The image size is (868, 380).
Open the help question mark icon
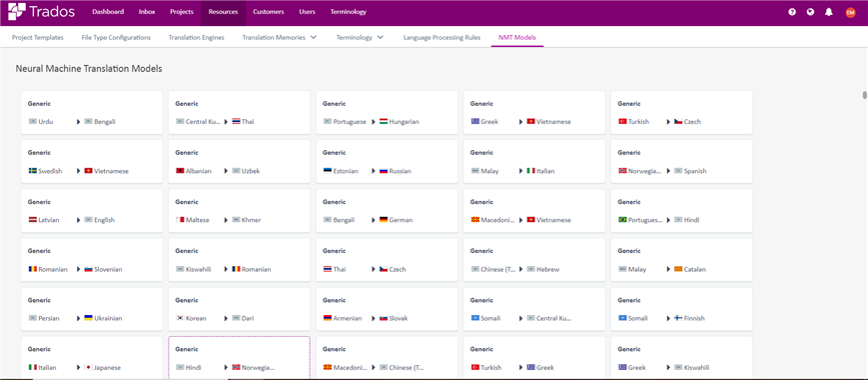tap(792, 12)
